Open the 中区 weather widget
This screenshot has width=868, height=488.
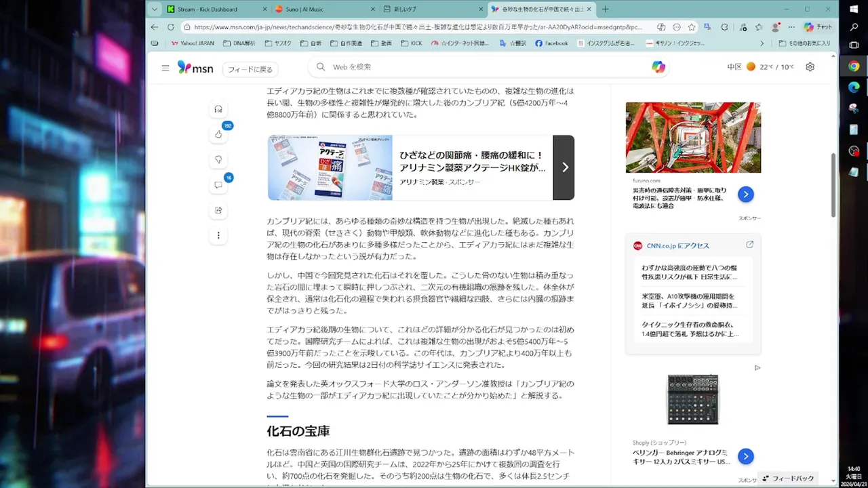[761, 67]
